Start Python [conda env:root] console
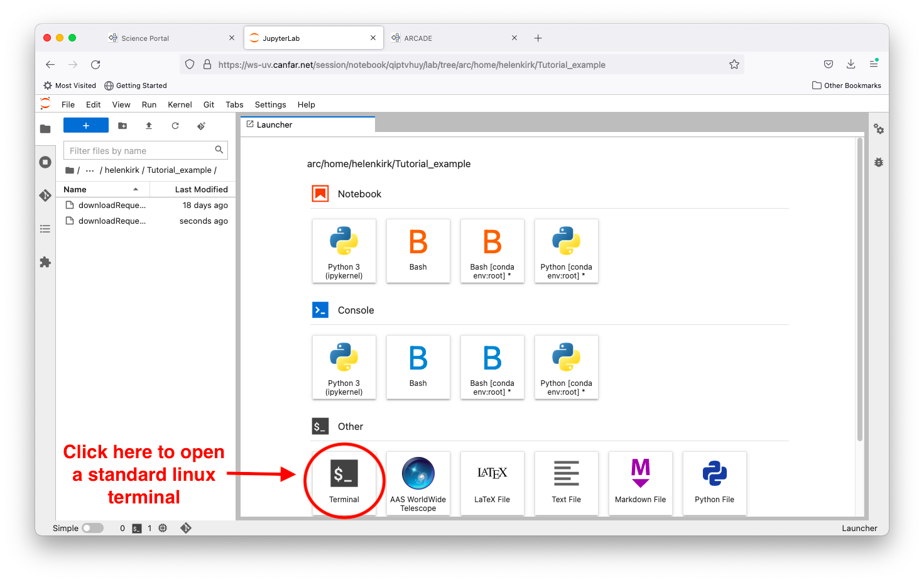The image size is (924, 582). (x=567, y=367)
